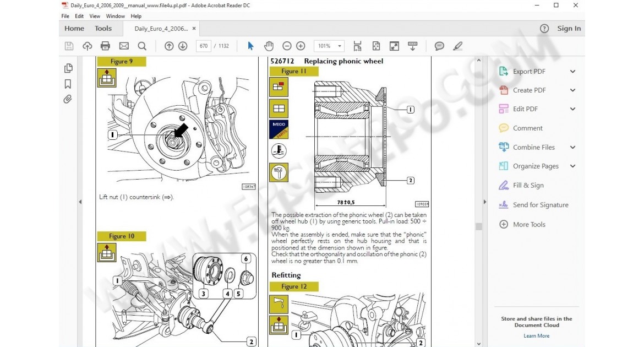Add a comment speech bubble
Image resolution: width=644 pixels, height=347 pixels.
439,46
